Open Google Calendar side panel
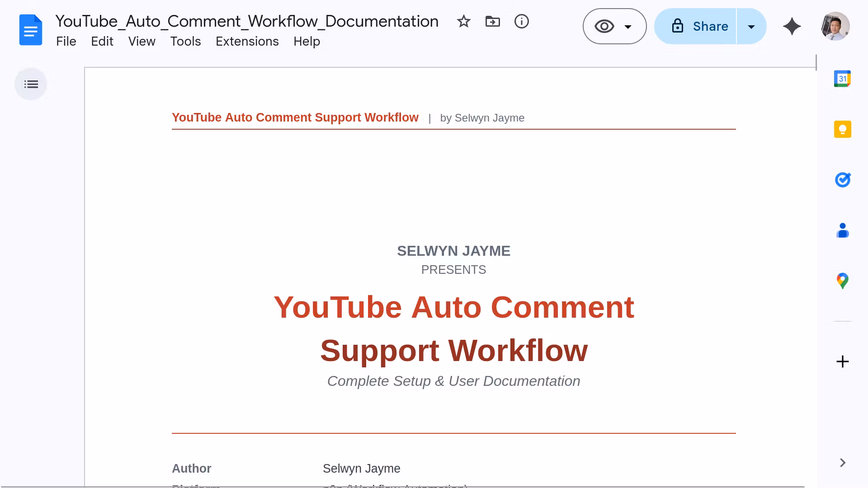868x488 pixels. pyautogui.click(x=843, y=79)
